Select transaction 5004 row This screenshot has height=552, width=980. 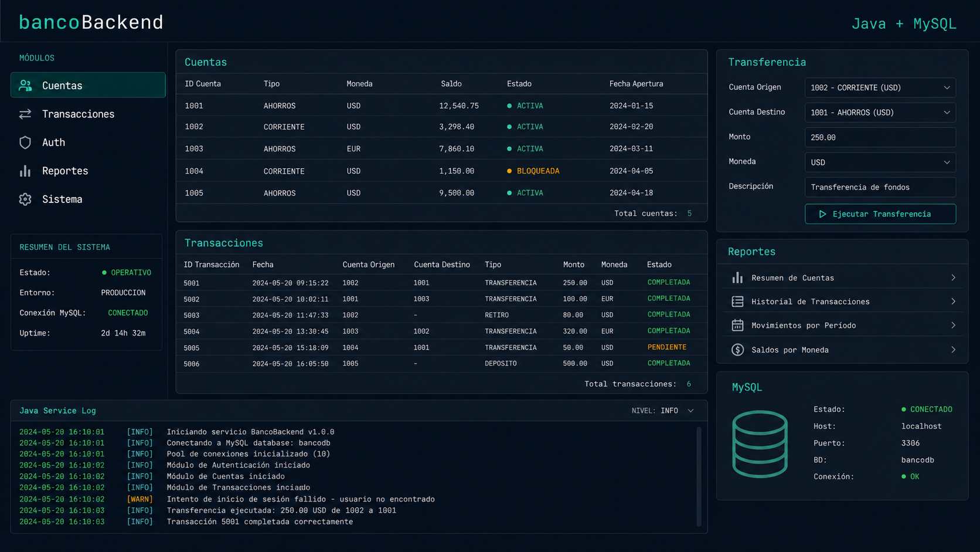[x=441, y=331]
